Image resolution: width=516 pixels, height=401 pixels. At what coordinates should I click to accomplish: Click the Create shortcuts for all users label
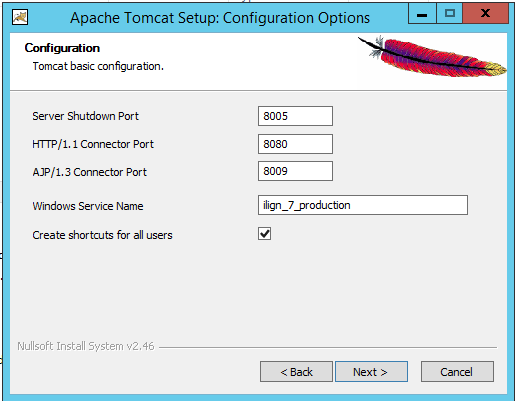(102, 235)
